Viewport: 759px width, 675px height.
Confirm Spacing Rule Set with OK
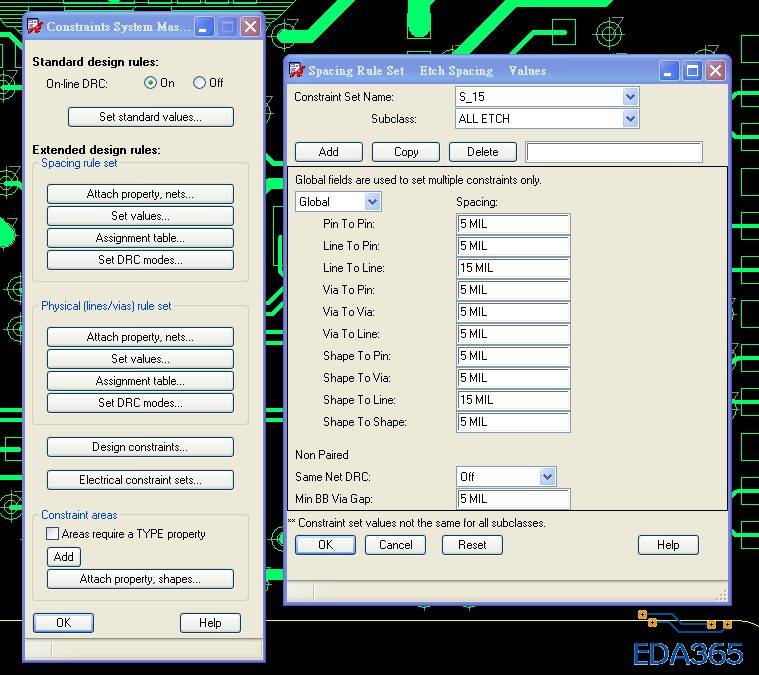click(x=325, y=545)
